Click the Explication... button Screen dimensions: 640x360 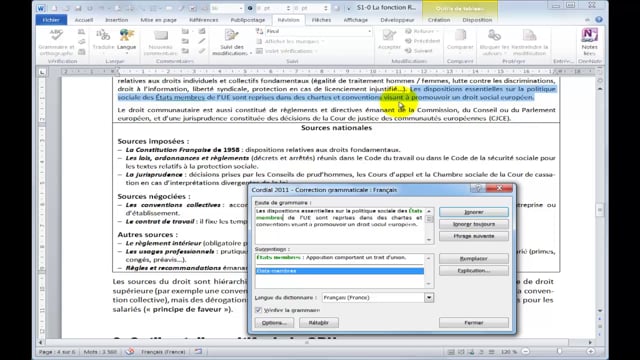tap(474, 271)
